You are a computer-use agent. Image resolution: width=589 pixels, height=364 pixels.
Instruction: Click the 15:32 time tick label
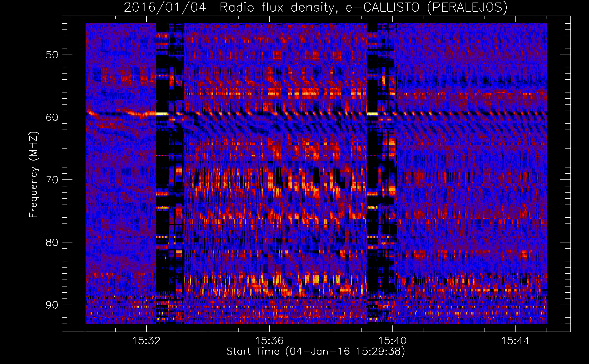tap(146, 341)
